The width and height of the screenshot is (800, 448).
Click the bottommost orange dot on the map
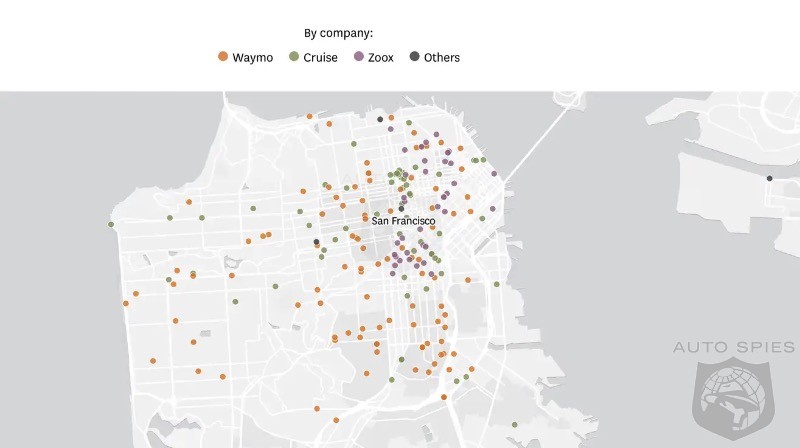click(x=338, y=418)
